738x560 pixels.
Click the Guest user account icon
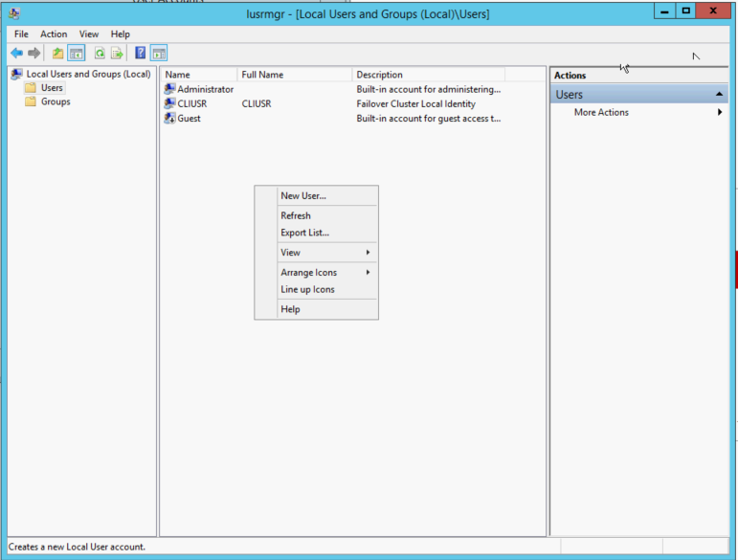pyautogui.click(x=169, y=118)
